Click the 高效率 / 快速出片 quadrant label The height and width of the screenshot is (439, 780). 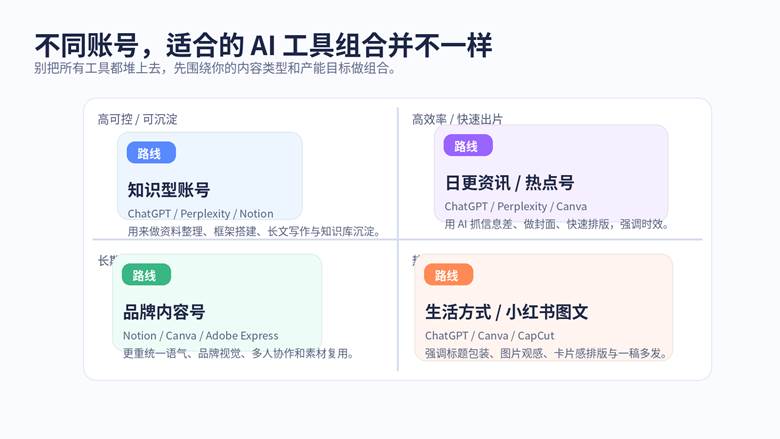457,120
